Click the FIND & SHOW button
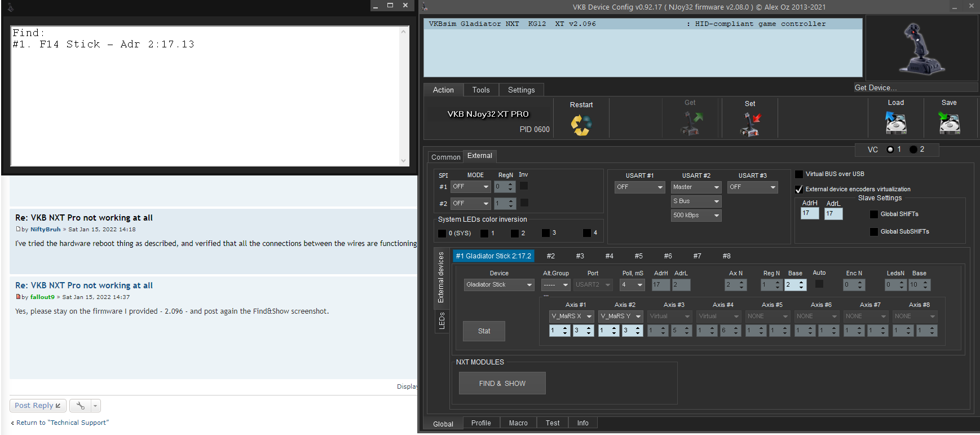This screenshot has height=435, width=980. tap(502, 384)
